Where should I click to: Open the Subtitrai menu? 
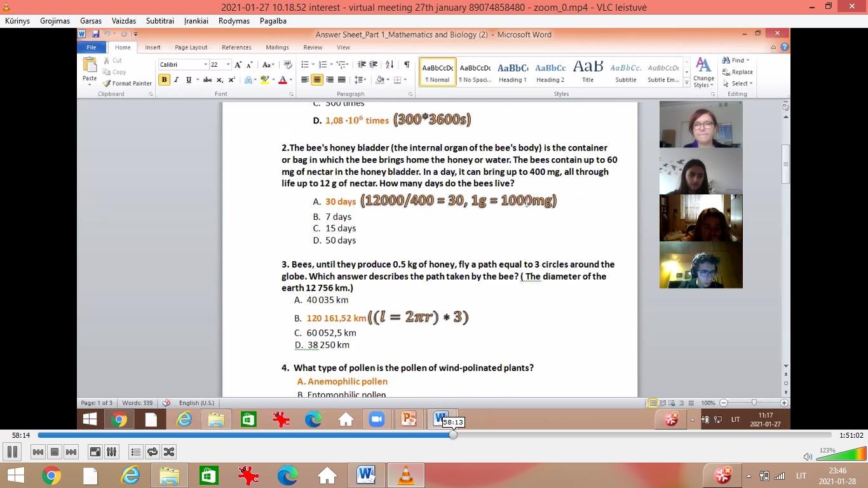point(159,21)
